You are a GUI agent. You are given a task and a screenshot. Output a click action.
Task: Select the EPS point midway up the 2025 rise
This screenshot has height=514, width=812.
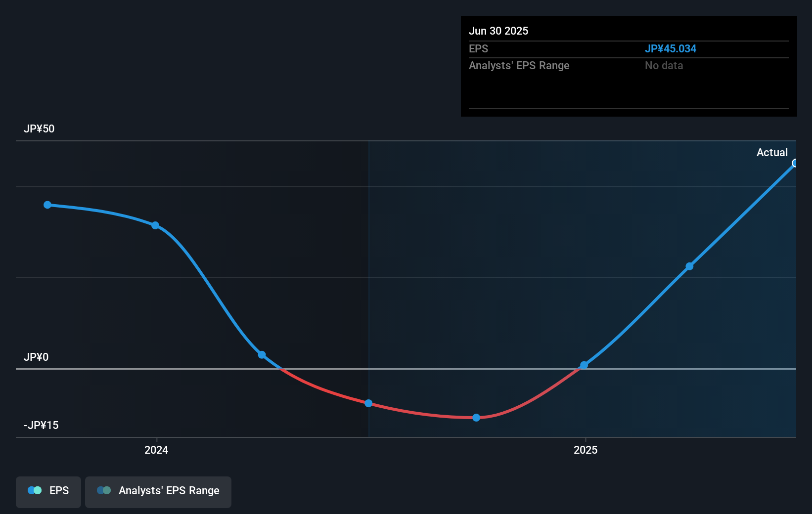[x=689, y=266]
